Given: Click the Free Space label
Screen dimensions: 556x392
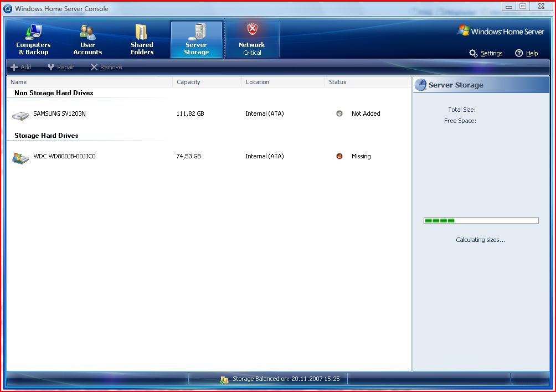Looking at the screenshot, I should click(460, 121).
